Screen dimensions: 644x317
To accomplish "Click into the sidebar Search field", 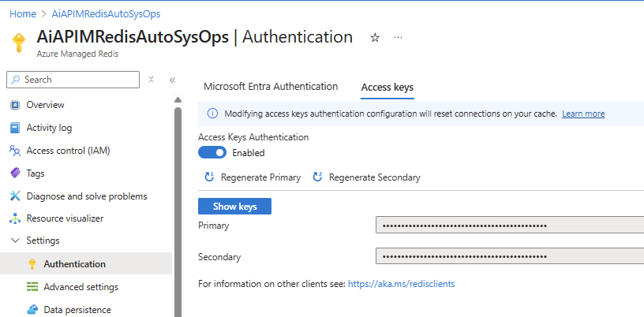I will 73,80.
